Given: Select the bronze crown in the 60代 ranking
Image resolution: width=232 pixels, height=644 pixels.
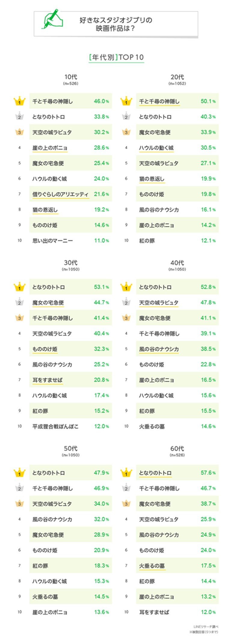Looking at the screenshot, I should coord(126,504).
